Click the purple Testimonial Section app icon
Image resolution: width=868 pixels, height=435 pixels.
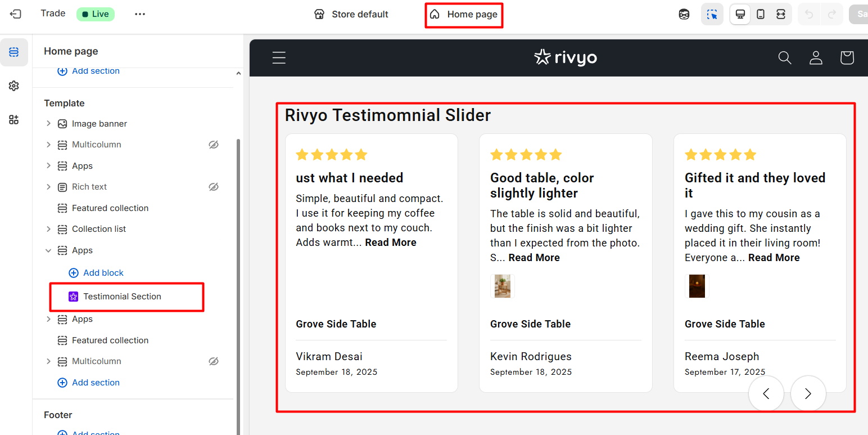pos(73,297)
